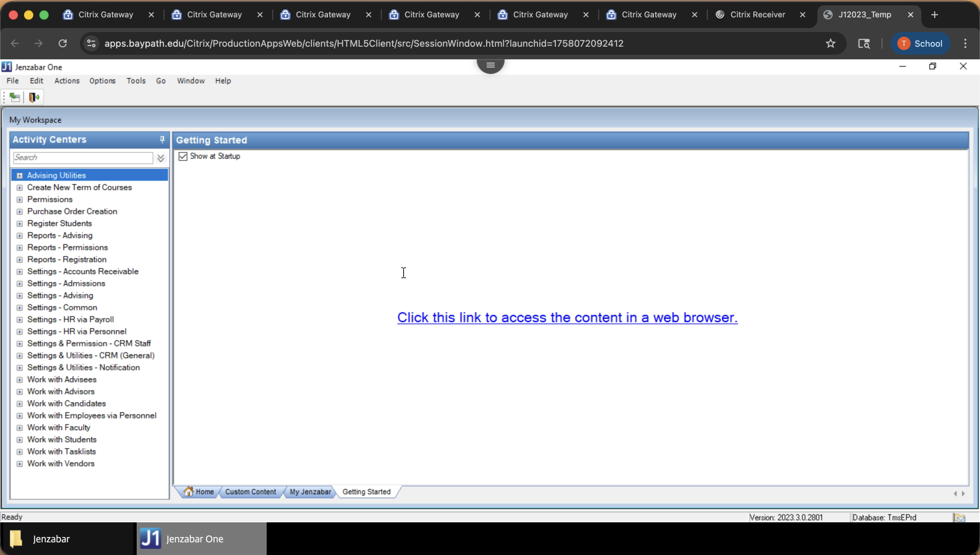Click the exit door toolbar icon
Viewport: 980px width, 555px height.
tap(34, 97)
